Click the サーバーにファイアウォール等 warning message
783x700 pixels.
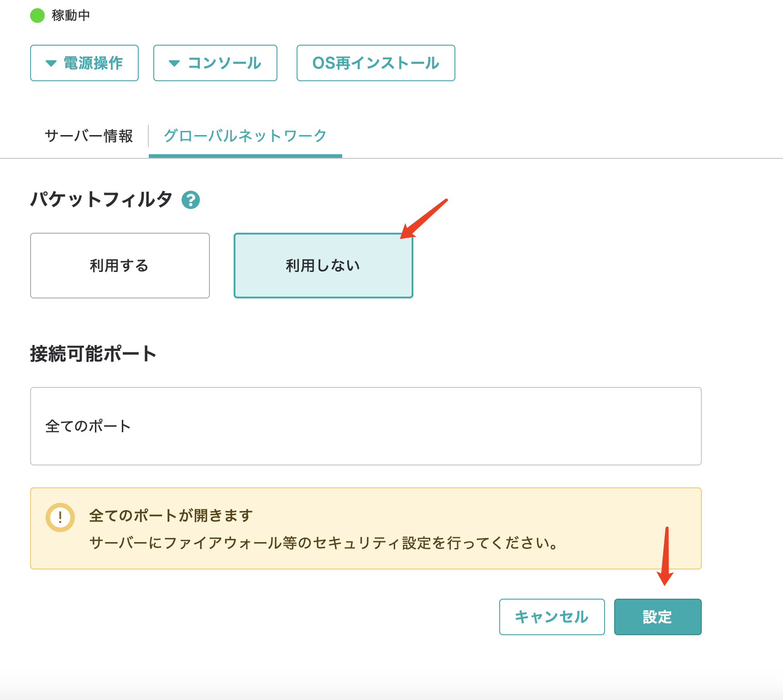[x=324, y=543]
